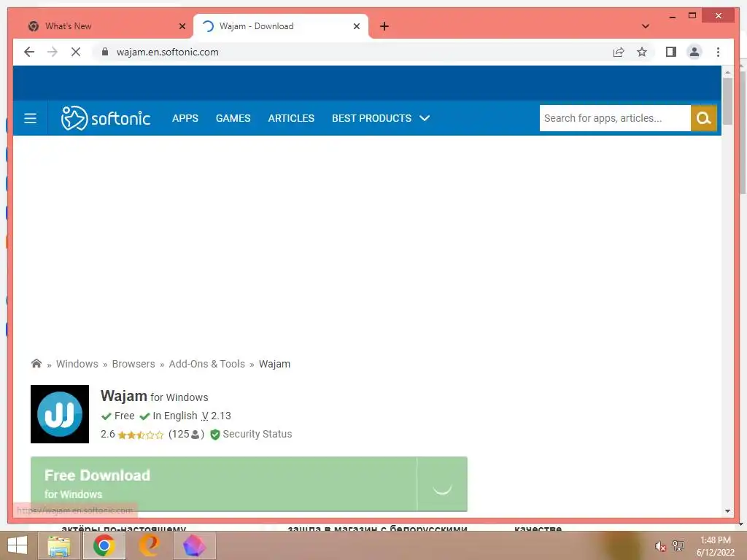Screen dimensions: 747x560
Task: Open the orange browser taskbar icon
Action: pos(149,545)
